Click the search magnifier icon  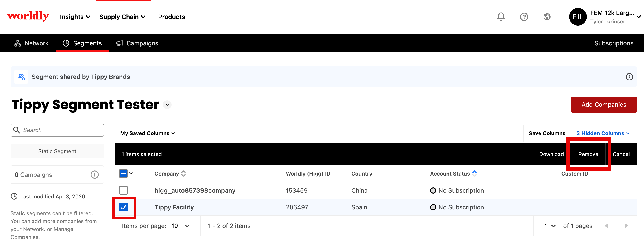click(17, 130)
